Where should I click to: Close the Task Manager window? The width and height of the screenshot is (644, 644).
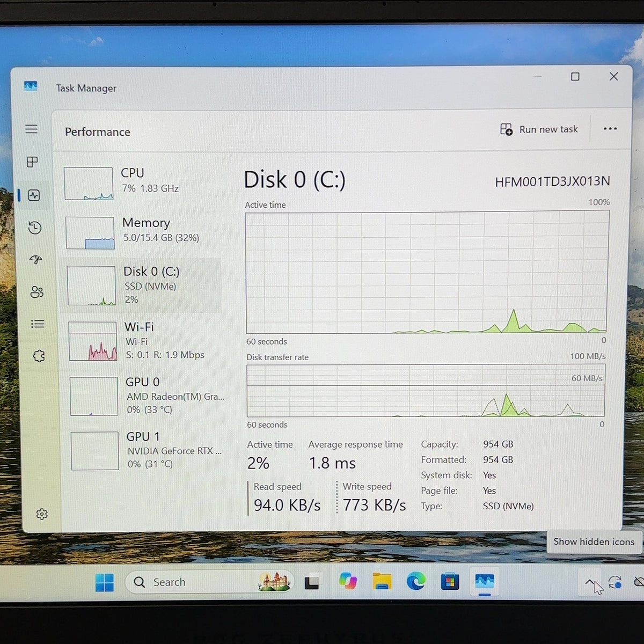coord(614,77)
